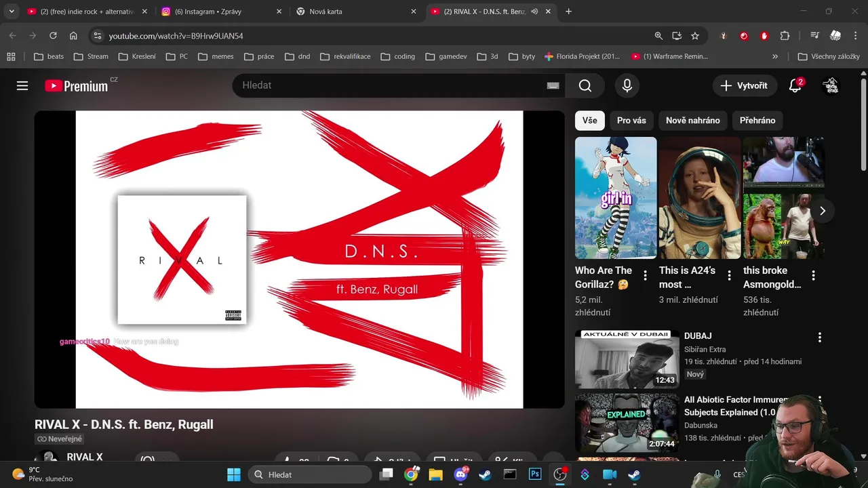Click the install app icon in address bar
This screenshot has width=868, height=488.
tap(677, 36)
